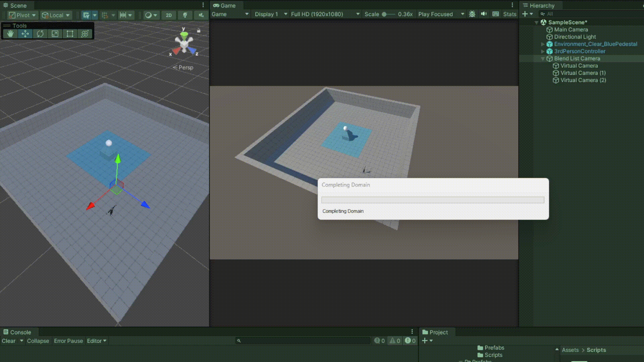Select the Hand (View) tool
This screenshot has width=644, height=362.
10,34
